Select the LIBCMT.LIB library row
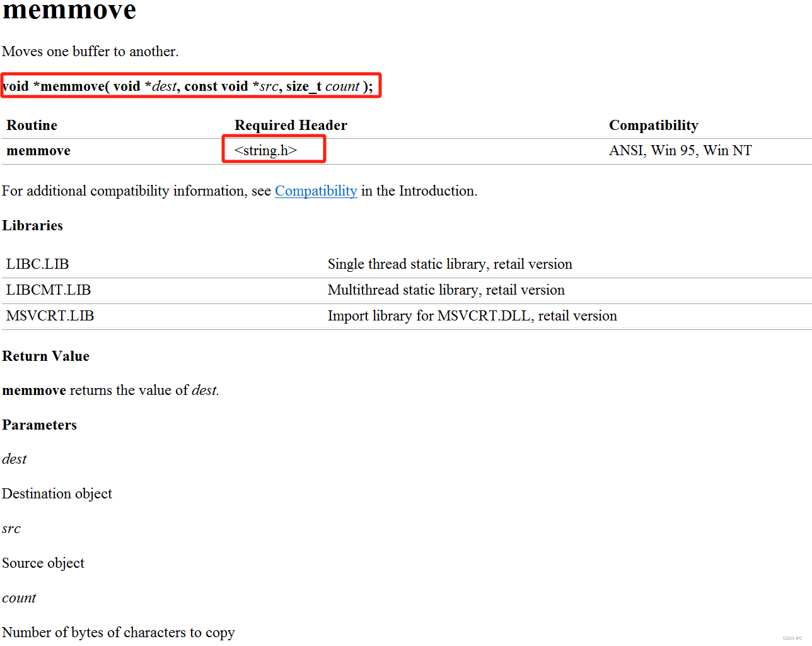 (48, 290)
